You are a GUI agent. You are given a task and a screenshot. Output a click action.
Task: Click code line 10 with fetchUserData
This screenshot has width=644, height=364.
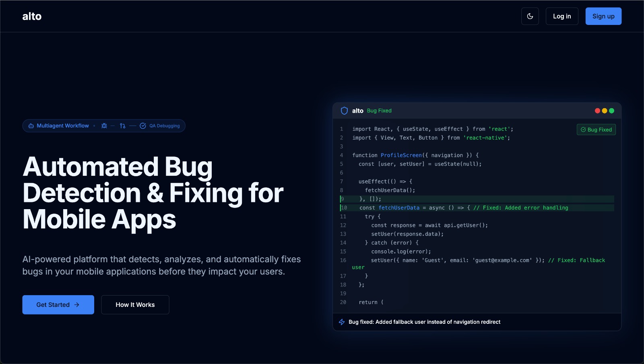[x=477, y=208]
